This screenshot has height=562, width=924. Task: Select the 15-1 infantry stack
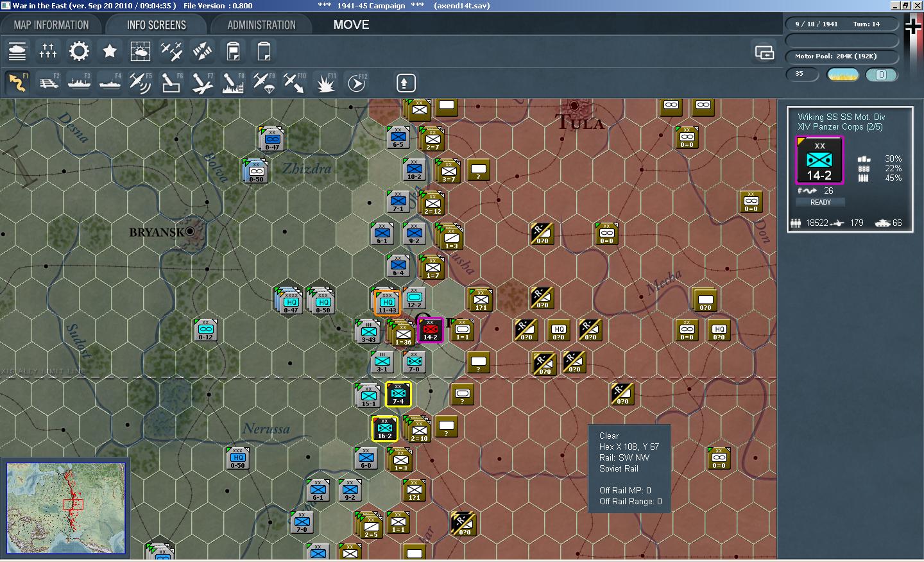click(x=368, y=395)
